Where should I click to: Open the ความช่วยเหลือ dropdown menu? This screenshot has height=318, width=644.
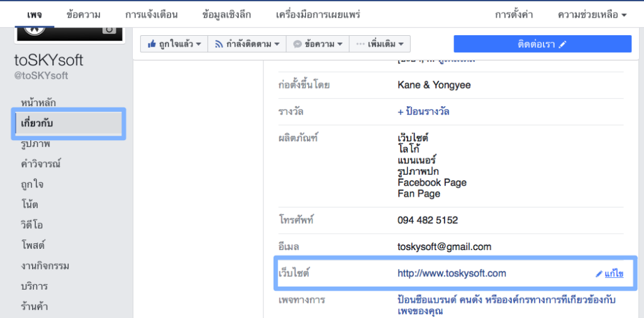point(592,15)
